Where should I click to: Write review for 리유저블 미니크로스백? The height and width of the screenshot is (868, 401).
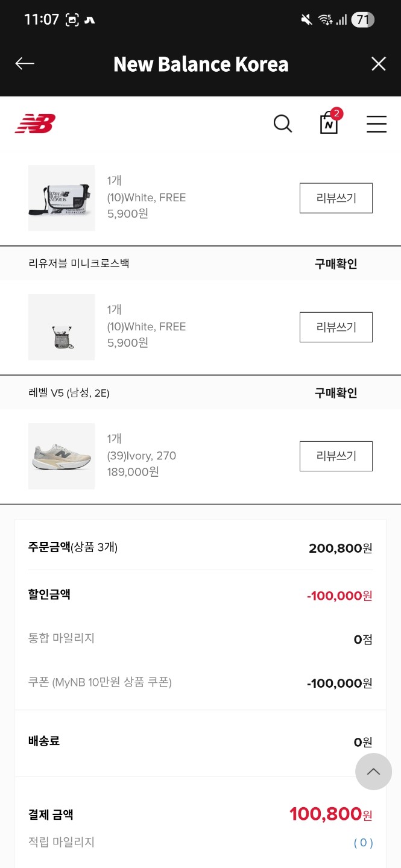(336, 327)
